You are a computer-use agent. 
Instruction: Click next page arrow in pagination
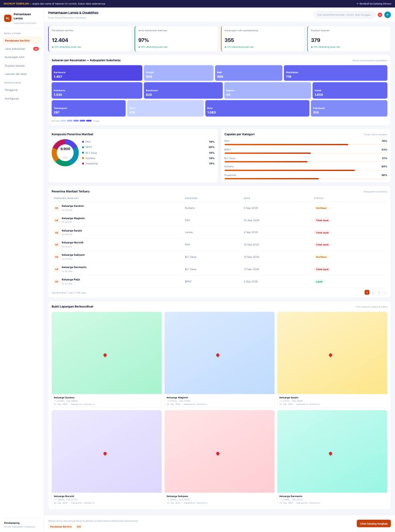[x=385, y=293]
